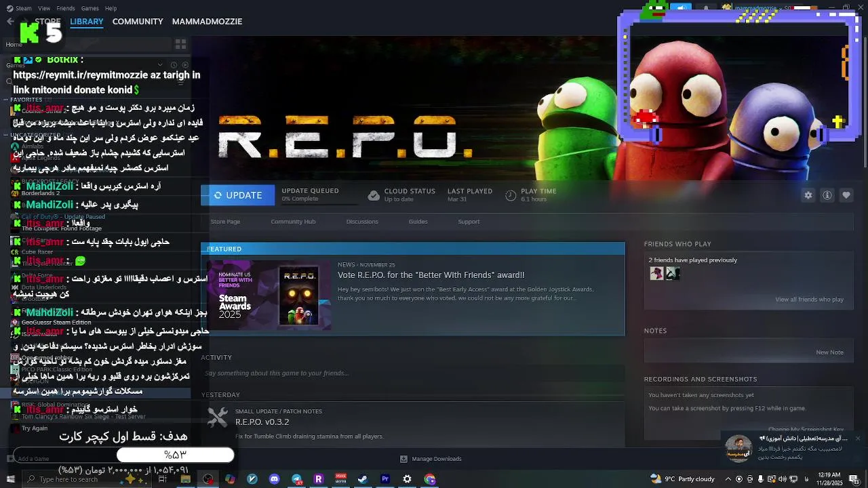Click the Manage Downloads label
The image size is (868, 488).
[x=437, y=459]
